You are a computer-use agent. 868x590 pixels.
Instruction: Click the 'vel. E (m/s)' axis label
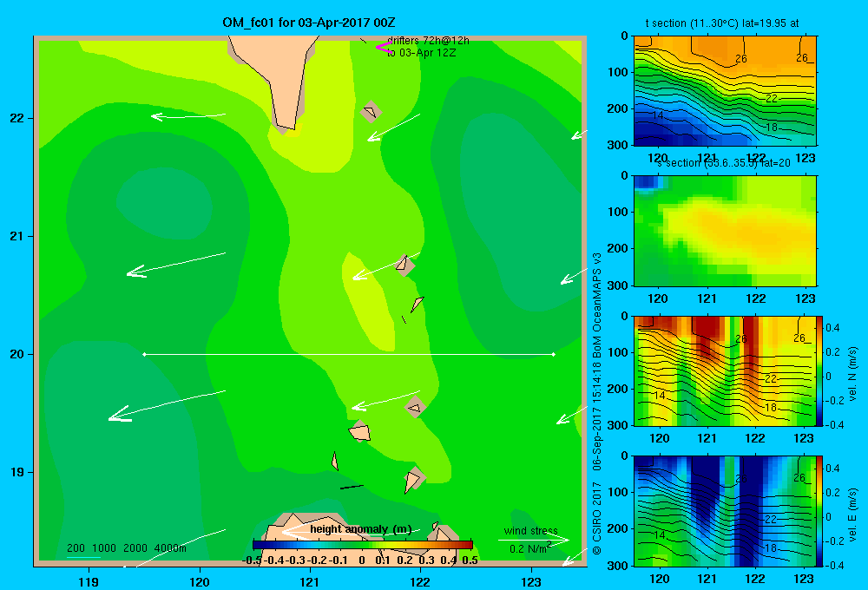pyautogui.click(x=853, y=515)
